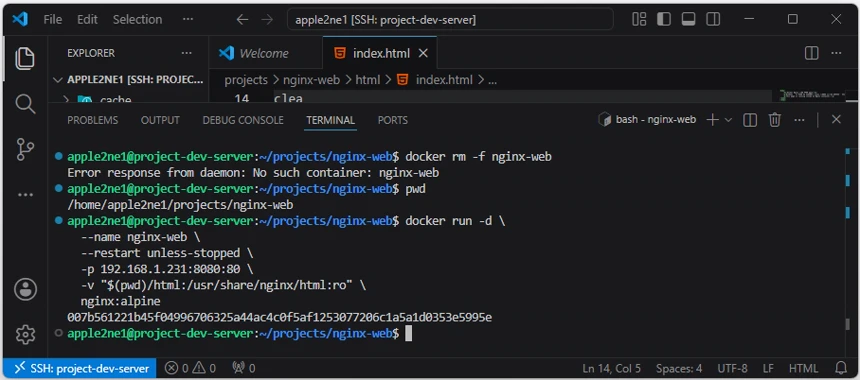The image size is (860, 380).
Task: Click the container ID hash output line
Action: click(x=280, y=317)
